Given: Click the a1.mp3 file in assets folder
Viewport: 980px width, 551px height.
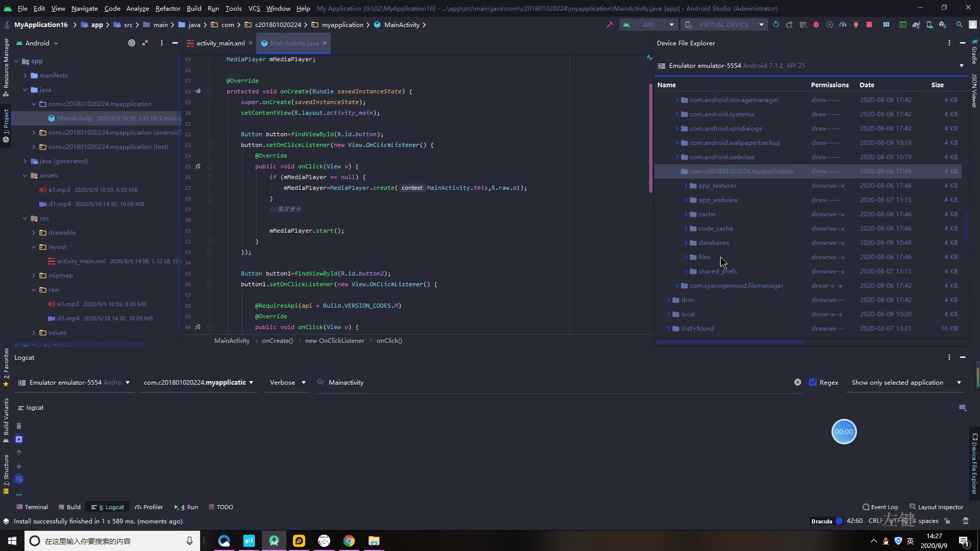Looking at the screenshot, I should (x=67, y=190).
